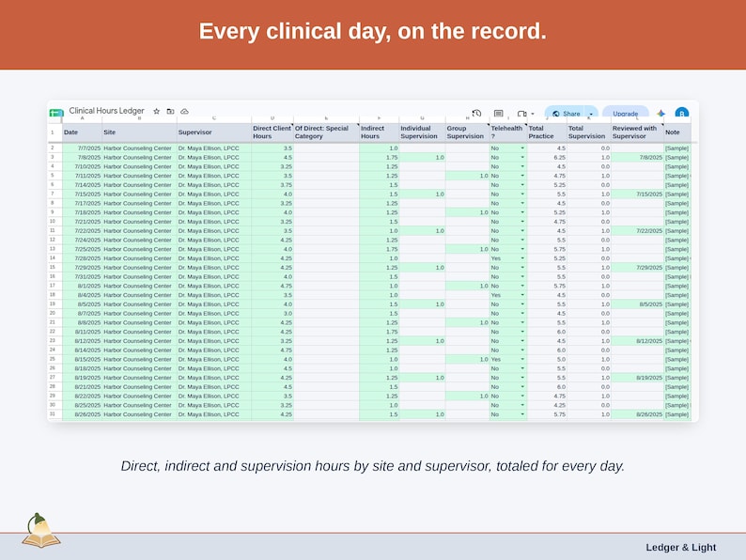Open Telehealth dropdown for 7/15/2025 row
This screenshot has height=560, width=746.
click(x=522, y=194)
